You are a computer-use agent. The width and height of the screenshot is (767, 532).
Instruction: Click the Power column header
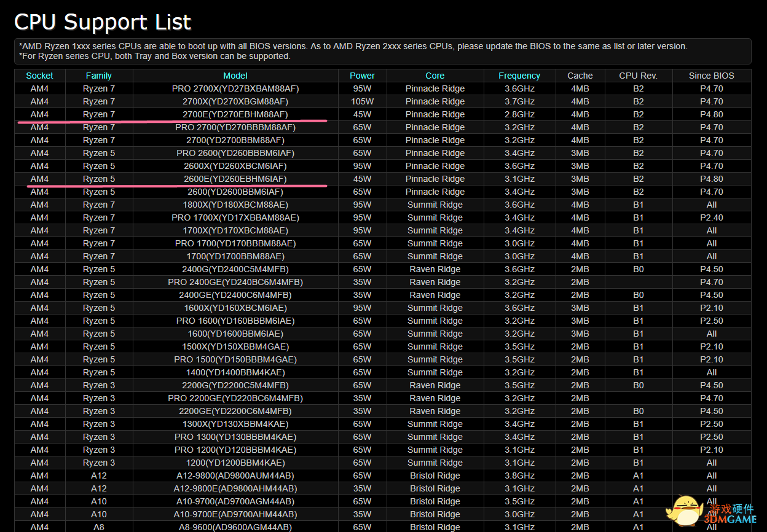click(362, 76)
